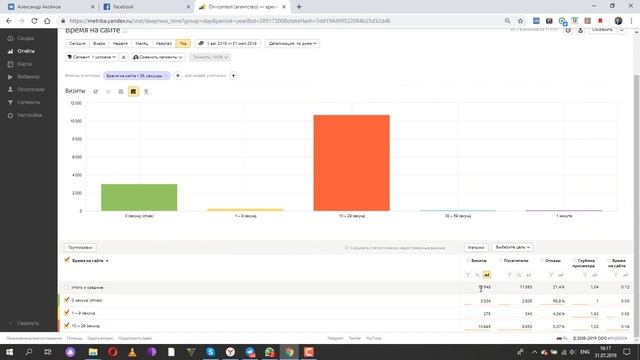Open a new browser tab
Screen dimensions: 640x360
299,7
